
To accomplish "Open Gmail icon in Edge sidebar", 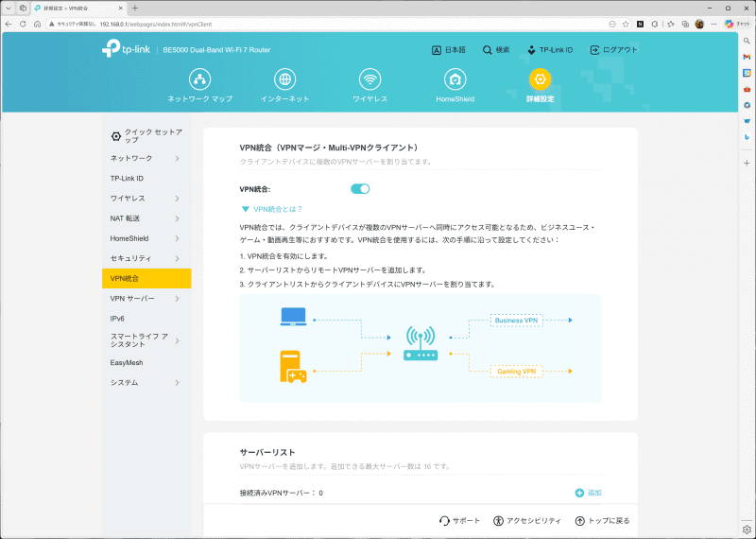I will pos(747,57).
